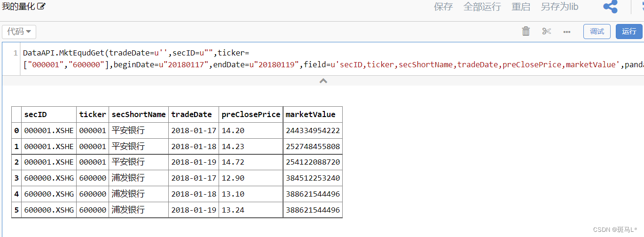Screen dimensions: 644x237
Task: Click the line number 1 gutter
Action: coord(16,53)
